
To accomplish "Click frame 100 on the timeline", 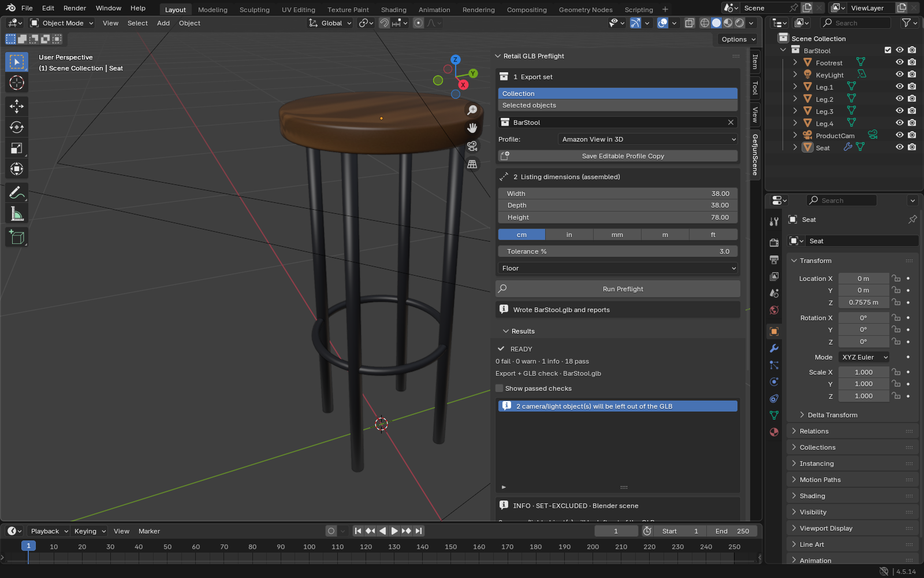I will (x=310, y=547).
